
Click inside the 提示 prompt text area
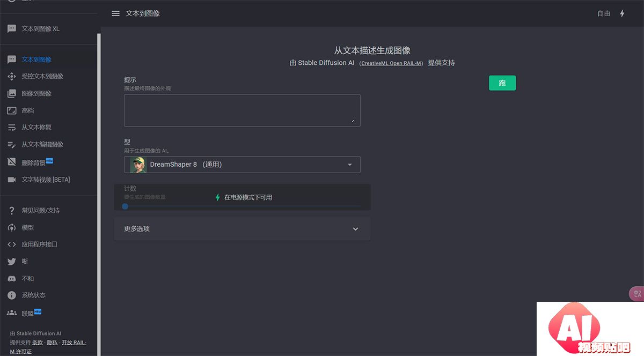pyautogui.click(x=242, y=110)
